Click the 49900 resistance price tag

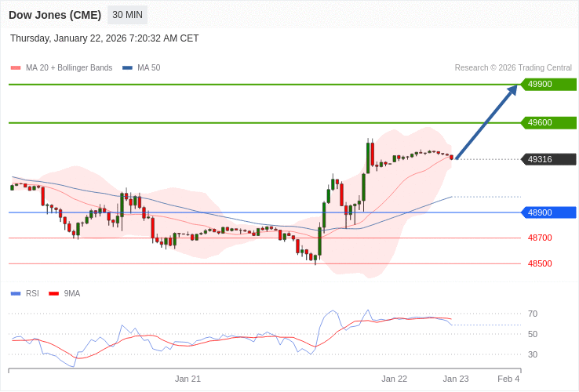click(548, 84)
